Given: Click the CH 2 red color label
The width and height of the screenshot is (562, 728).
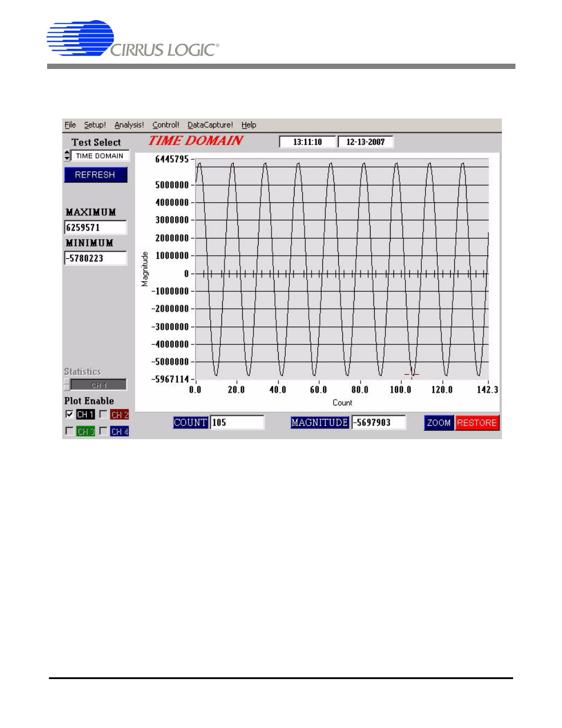Looking at the screenshot, I should (x=120, y=414).
